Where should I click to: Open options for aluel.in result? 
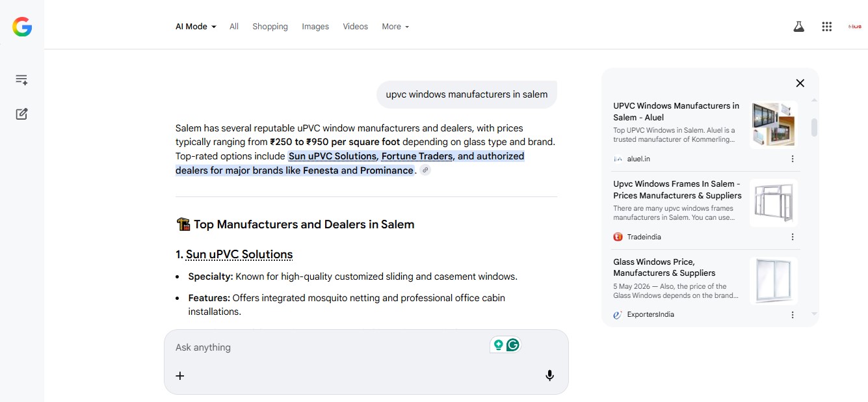click(793, 159)
